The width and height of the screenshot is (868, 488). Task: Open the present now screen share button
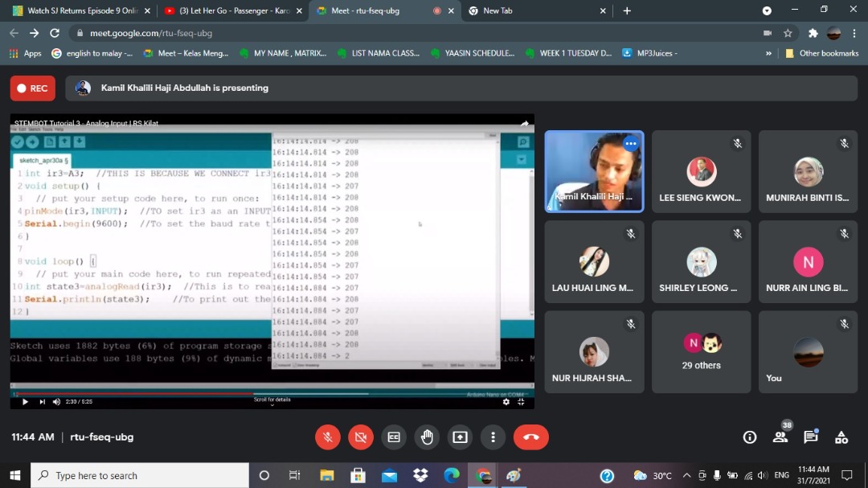460,437
